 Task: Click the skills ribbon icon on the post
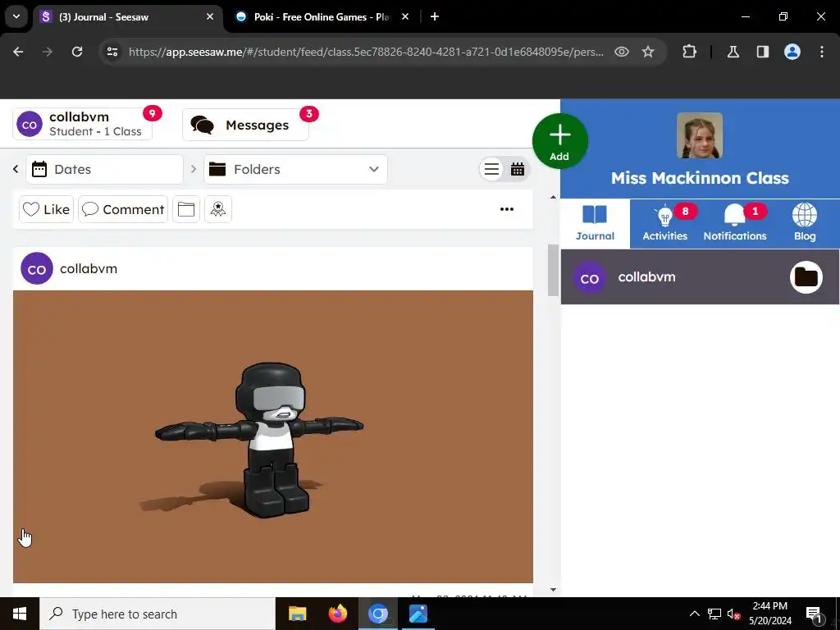coord(218,209)
